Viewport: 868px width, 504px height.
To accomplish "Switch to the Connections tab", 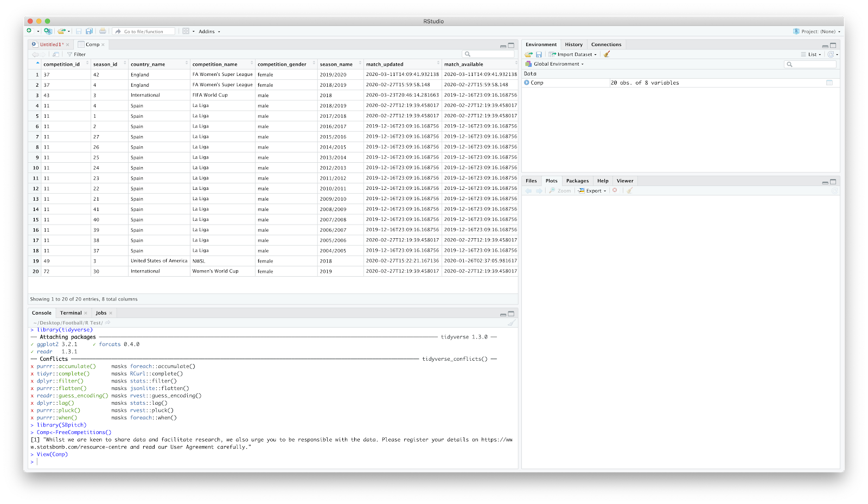I will pyautogui.click(x=606, y=44).
